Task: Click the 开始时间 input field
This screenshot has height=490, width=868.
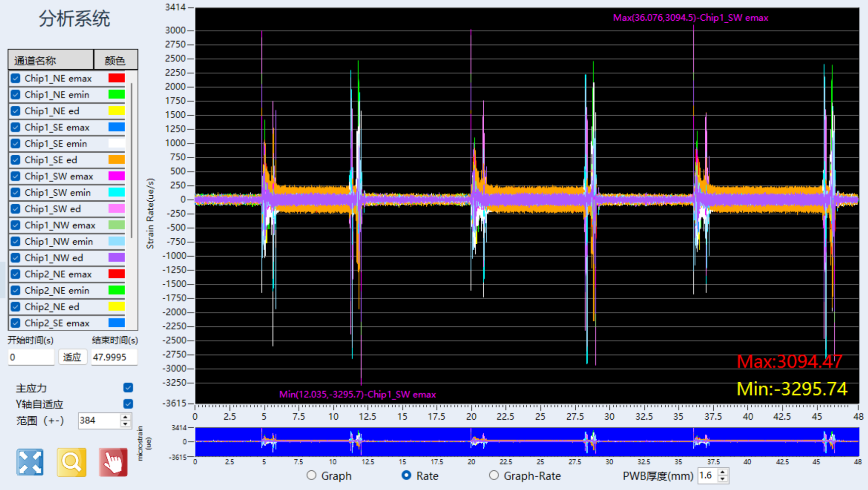Action: pos(31,357)
